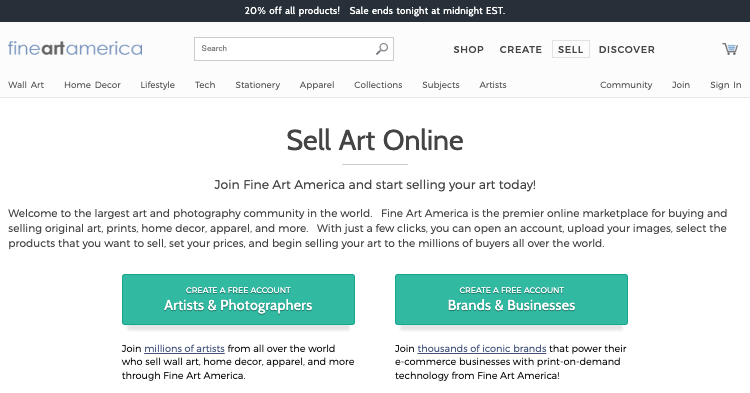Browse the Apparel category
750x393 pixels.
click(x=317, y=85)
